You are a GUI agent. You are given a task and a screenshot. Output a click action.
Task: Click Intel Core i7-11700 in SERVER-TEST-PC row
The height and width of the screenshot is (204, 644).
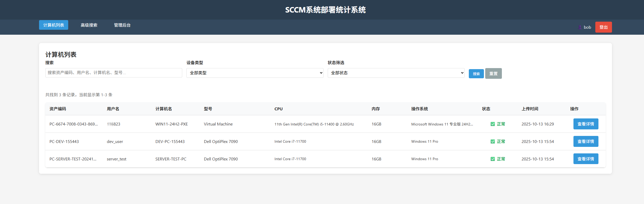click(290, 159)
